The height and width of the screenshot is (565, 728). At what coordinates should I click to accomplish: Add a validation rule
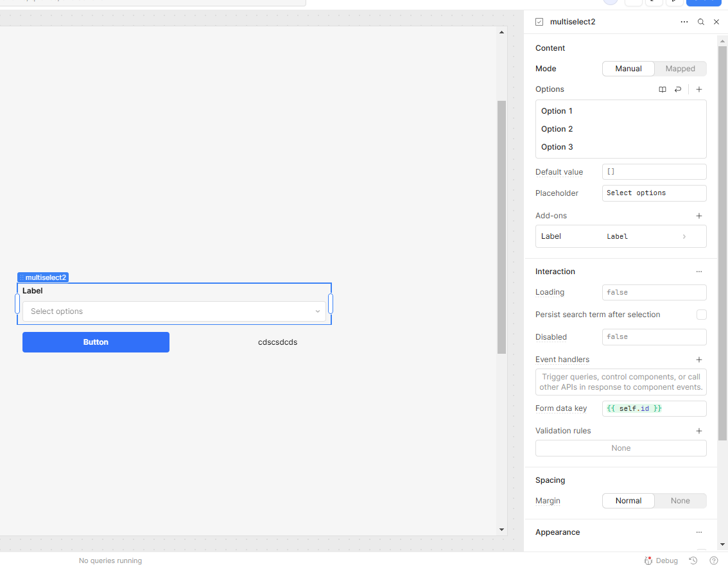coord(698,431)
